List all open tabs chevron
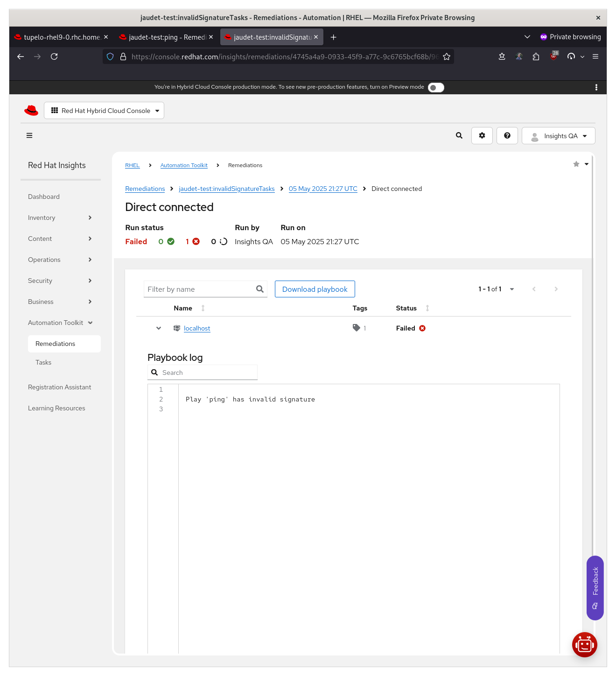 pyautogui.click(x=527, y=37)
